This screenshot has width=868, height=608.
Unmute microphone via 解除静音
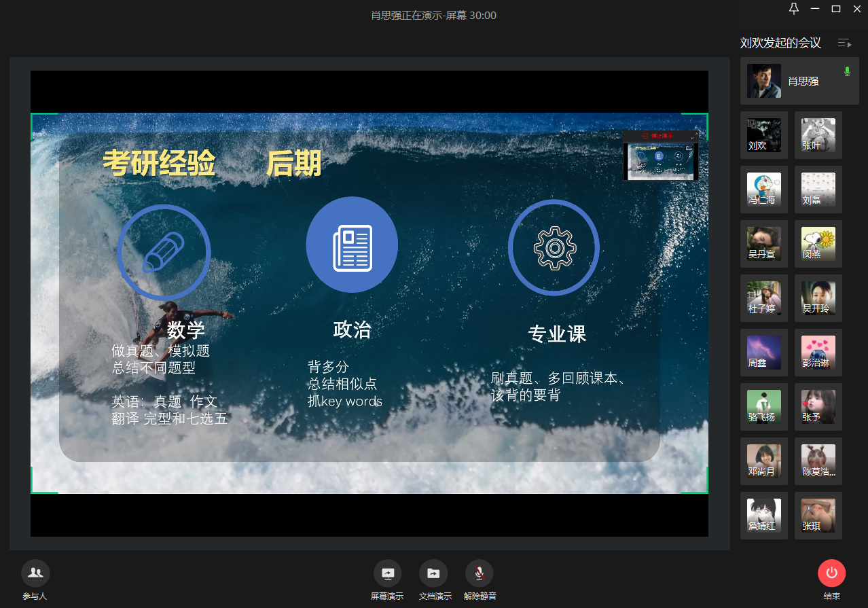pyautogui.click(x=480, y=573)
